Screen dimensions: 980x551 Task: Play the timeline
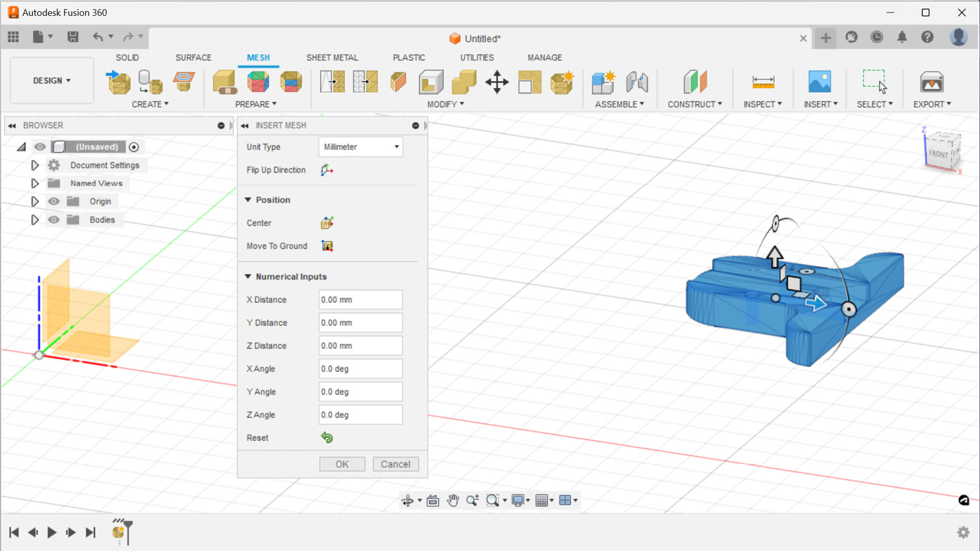pyautogui.click(x=51, y=533)
